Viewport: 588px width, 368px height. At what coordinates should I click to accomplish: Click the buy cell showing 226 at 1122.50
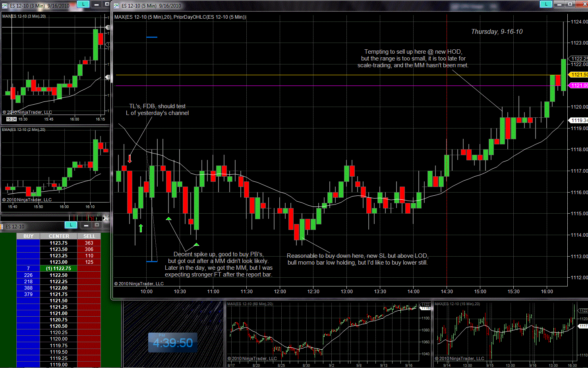pos(28,275)
